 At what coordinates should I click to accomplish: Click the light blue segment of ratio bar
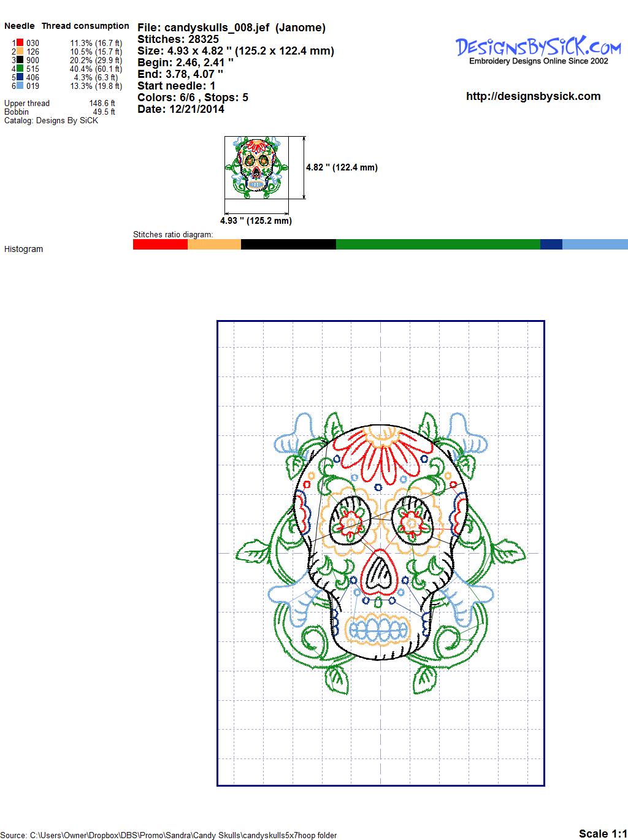coord(595,244)
